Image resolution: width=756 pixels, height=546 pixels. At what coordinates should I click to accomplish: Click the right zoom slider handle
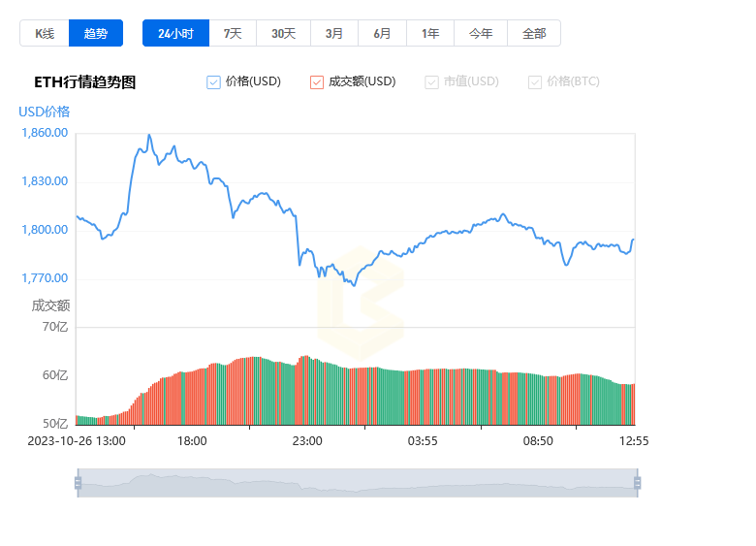tap(638, 483)
